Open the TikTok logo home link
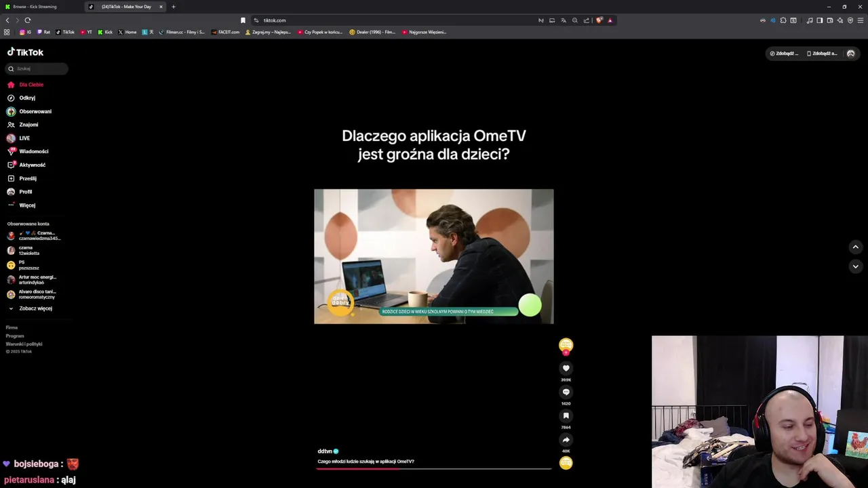This screenshot has width=868, height=488. pyautogui.click(x=25, y=52)
